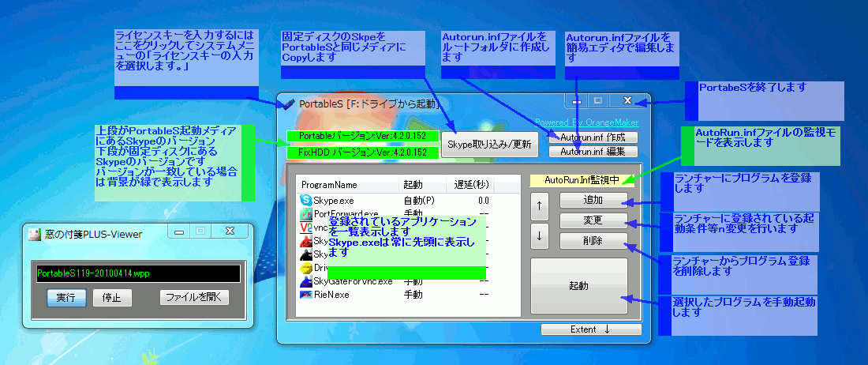Select the RieN.exe name text
868x365 pixels.
(x=331, y=295)
